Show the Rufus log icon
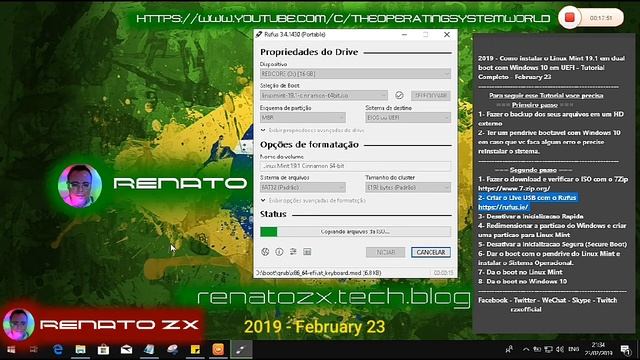 click(307, 252)
